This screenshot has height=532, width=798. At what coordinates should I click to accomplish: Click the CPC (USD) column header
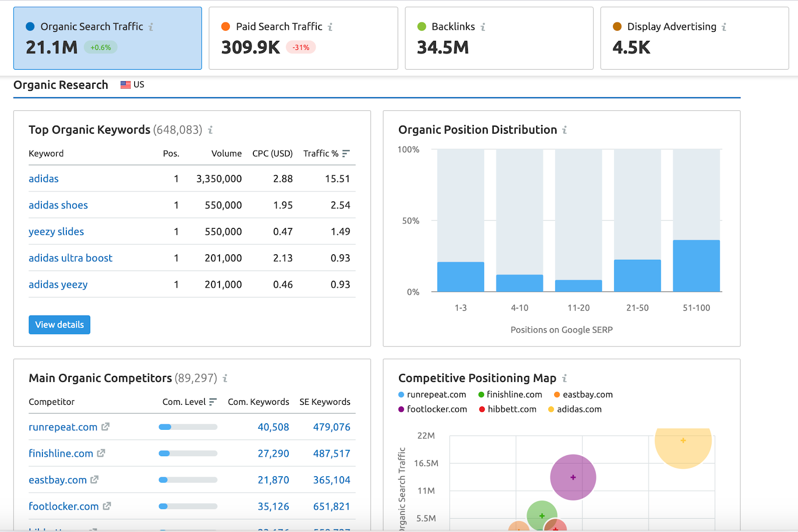click(x=272, y=154)
